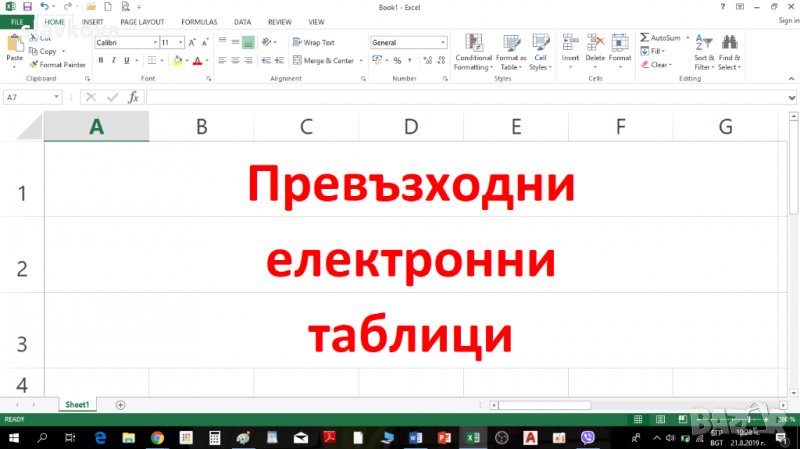
Task: Click the Sort & Filter icon
Action: pos(703,43)
